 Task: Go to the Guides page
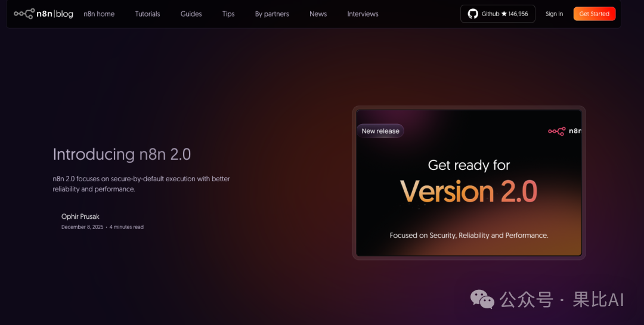tap(191, 14)
